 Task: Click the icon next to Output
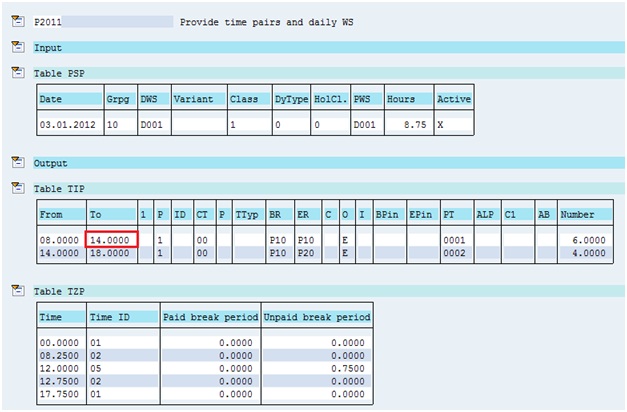coord(16,162)
